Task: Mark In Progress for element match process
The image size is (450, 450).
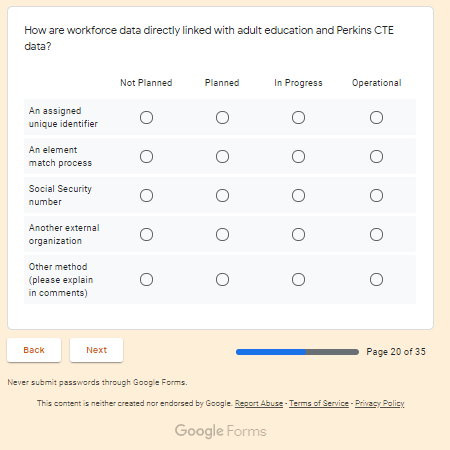Action: [298, 156]
